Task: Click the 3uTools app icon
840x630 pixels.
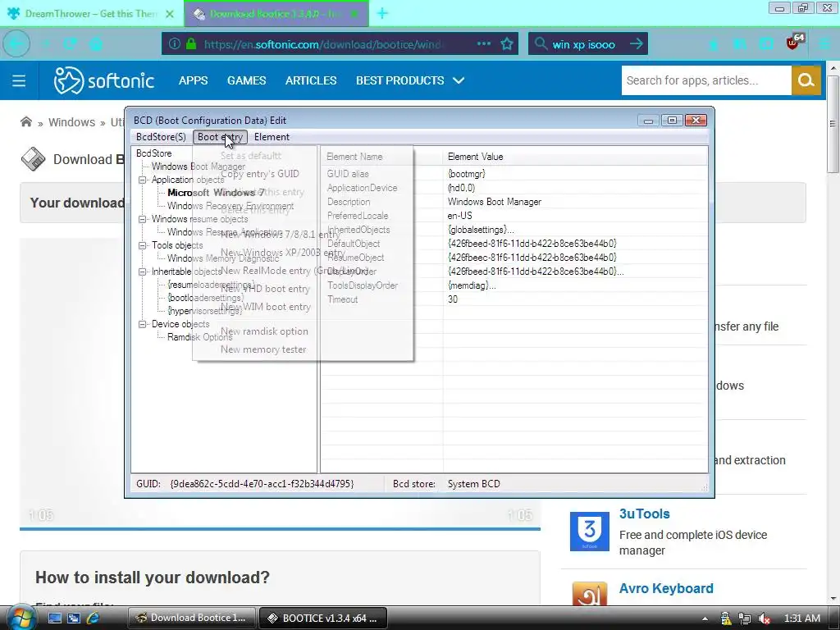Action: click(x=589, y=532)
